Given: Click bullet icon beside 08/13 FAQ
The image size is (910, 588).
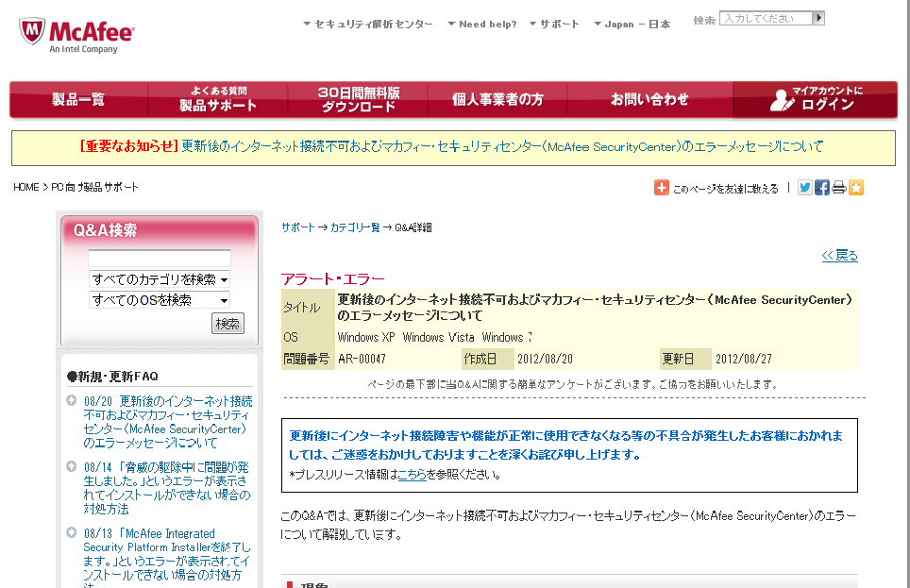Looking at the screenshot, I should 72,532.
